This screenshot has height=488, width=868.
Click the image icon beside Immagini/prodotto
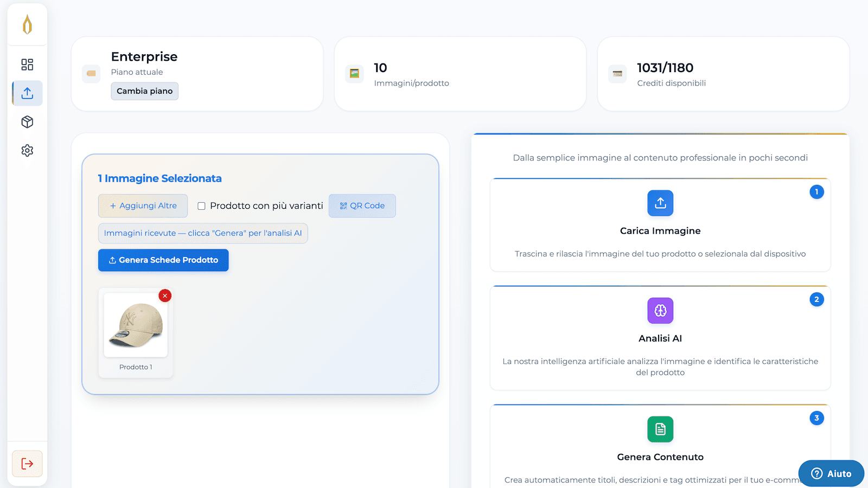354,74
